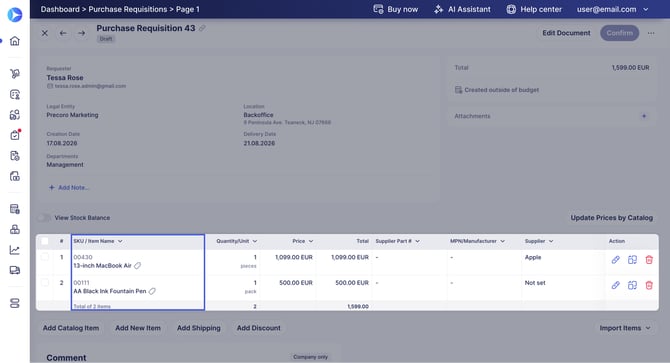
Task: Duplicate the 13-inch MacBook Air row
Action: coord(632,260)
